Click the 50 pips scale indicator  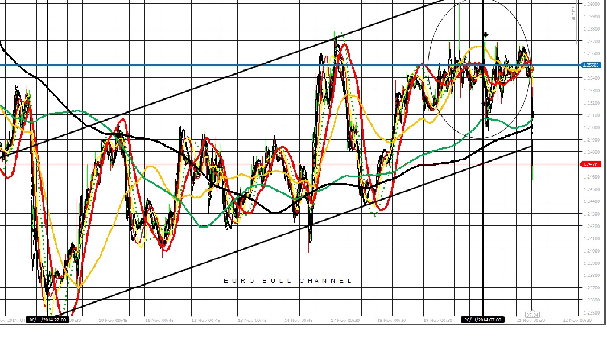point(574,16)
